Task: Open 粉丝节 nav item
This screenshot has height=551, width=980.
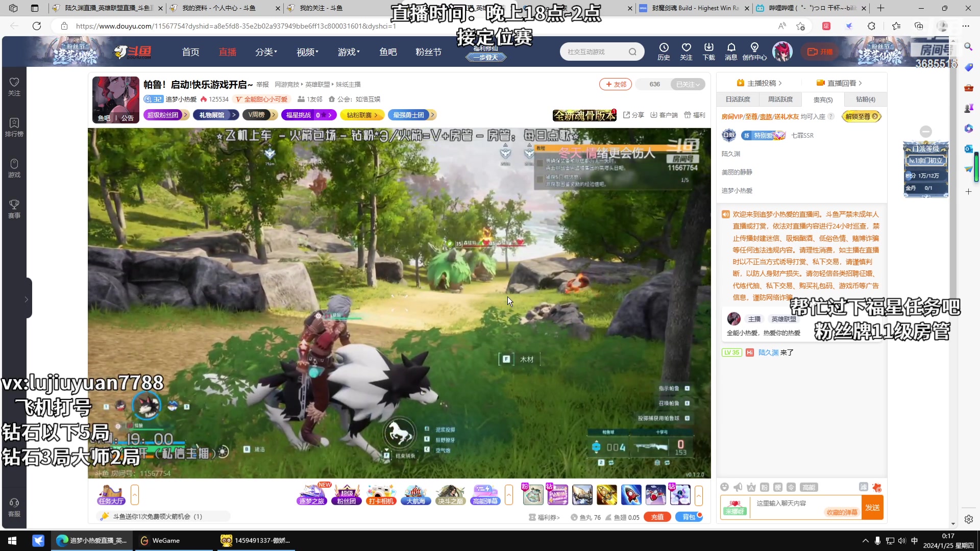Action: click(428, 52)
